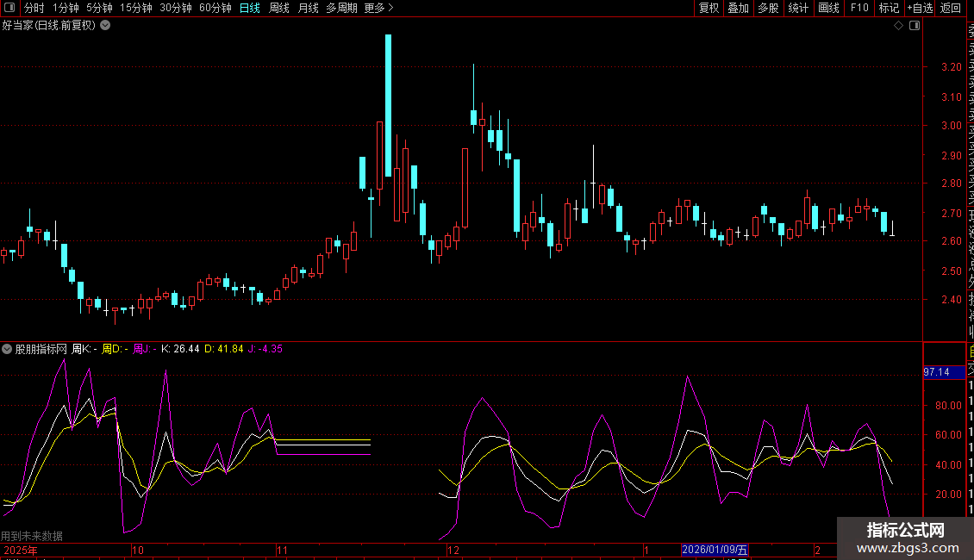The width and height of the screenshot is (974, 560).
Task: Click the D: 41.84 indicator value
Action: 223,349
